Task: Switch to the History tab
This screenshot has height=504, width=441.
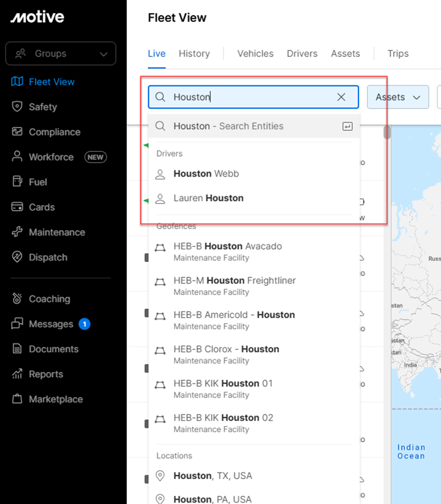Action: coord(194,53)
